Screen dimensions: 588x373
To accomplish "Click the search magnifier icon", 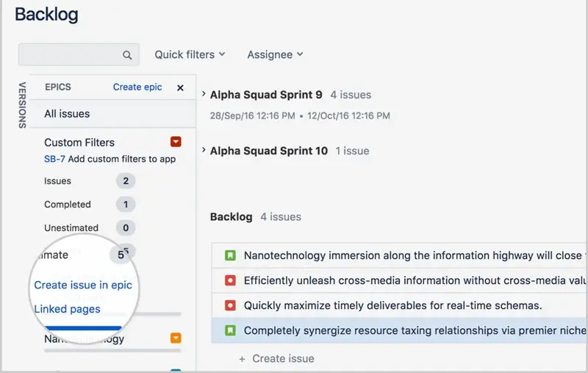I will tap(127, 55).
